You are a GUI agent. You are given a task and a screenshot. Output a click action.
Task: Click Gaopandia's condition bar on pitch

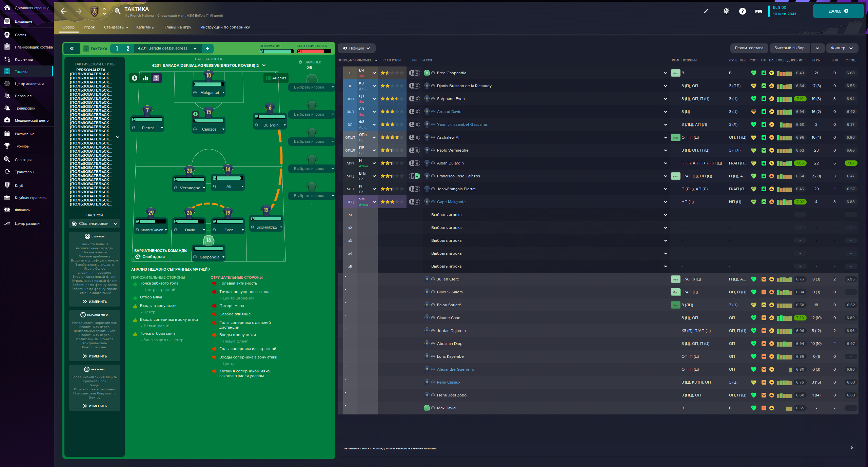[x=209, y=249]
